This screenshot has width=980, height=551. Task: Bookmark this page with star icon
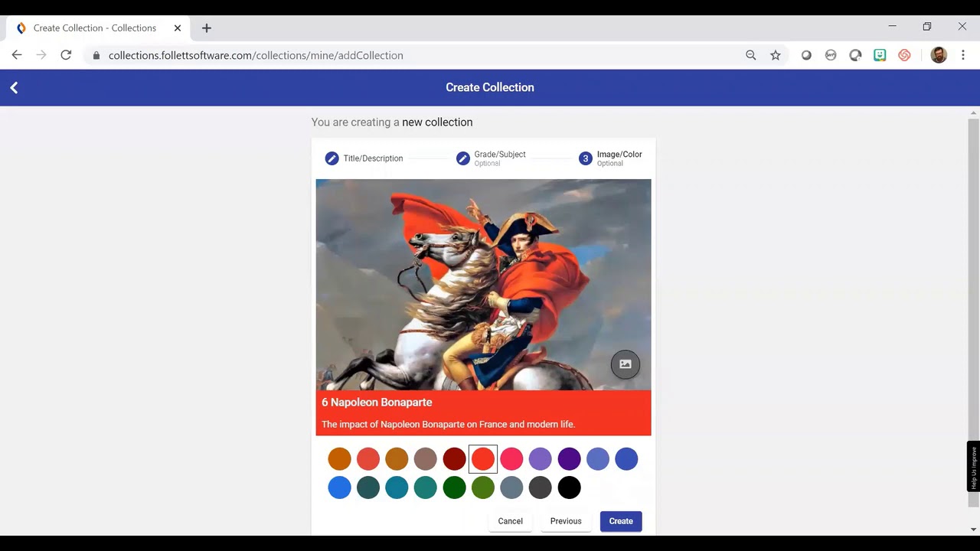[x=776, y=55]
